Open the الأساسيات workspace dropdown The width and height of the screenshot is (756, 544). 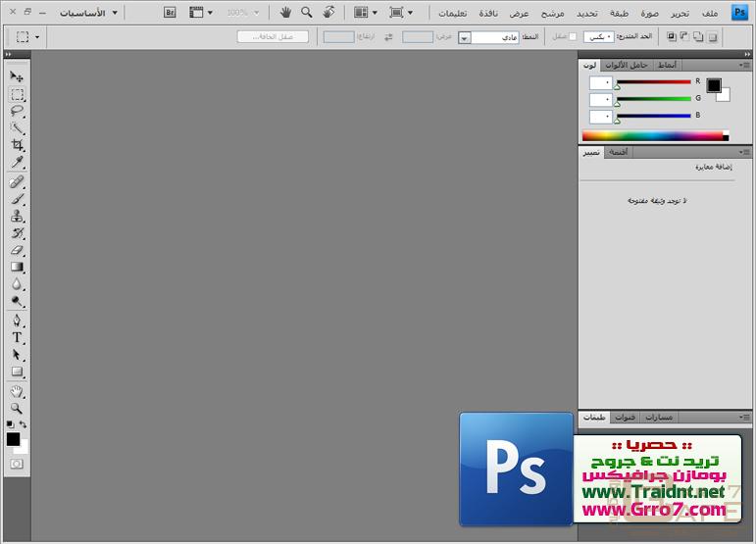[x=88, y=13]
